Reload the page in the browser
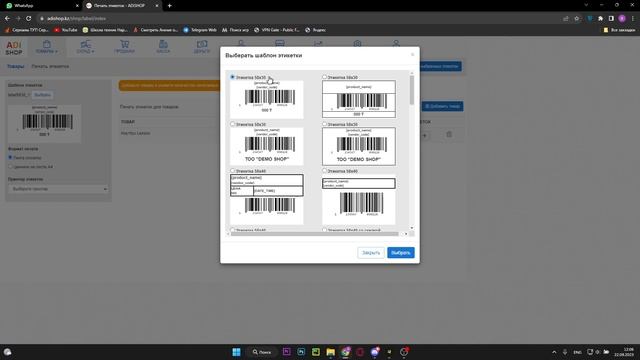Screen dimensions: 640x360 29,18
